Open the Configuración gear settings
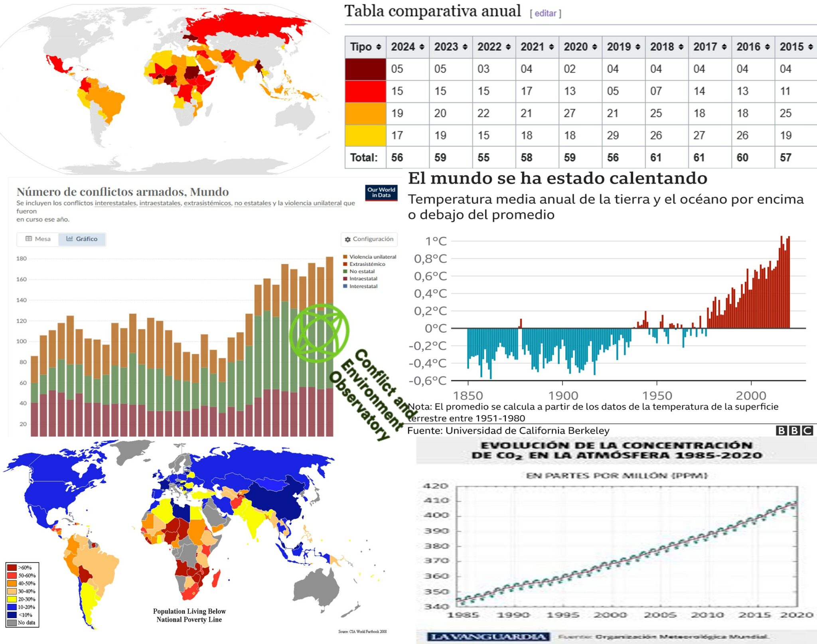817x644 pixels. point(369,239)
